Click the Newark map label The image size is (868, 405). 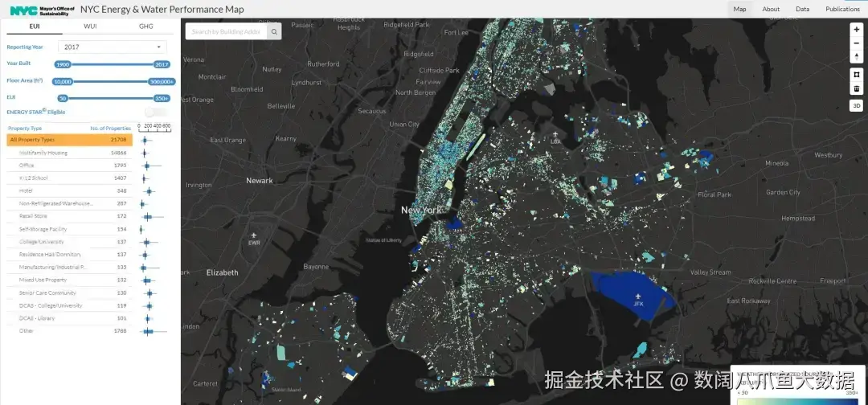point(260,181)
